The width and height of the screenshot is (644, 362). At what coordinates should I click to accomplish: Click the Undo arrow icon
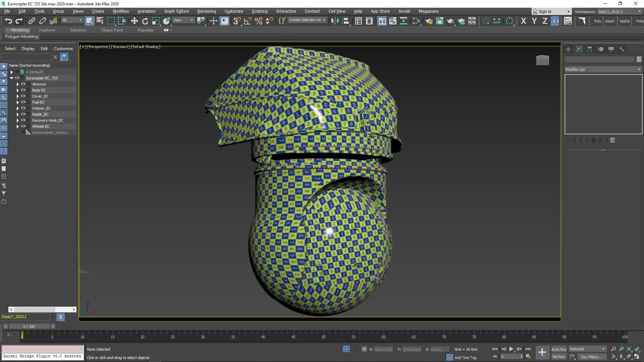[x=8, y=21]
